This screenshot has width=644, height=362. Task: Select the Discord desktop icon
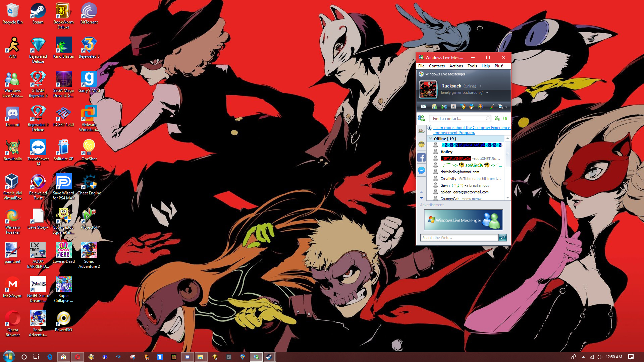[x=13, y=116]
